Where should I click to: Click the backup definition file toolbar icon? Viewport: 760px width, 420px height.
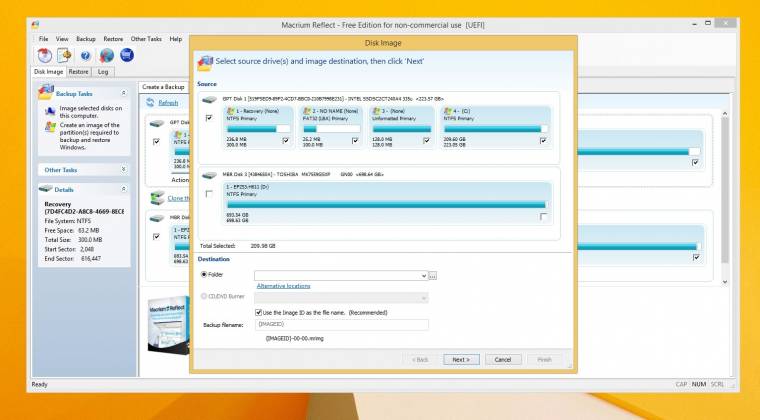coord(64,55)
